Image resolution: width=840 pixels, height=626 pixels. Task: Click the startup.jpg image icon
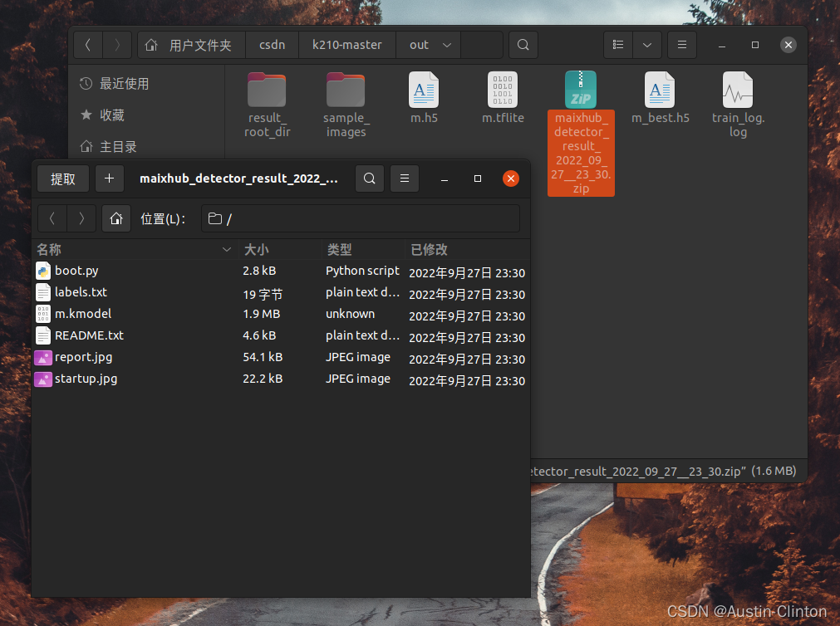pyautogui.click(x=43, y=379)
